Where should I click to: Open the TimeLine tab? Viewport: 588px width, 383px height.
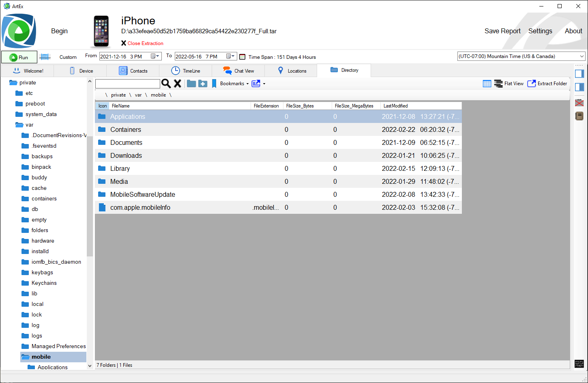(186, 71)
